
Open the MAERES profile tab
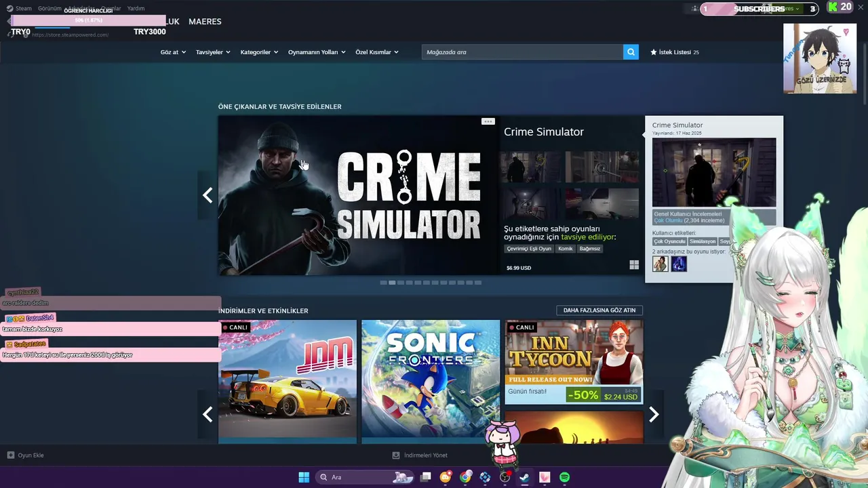point(205,22)
